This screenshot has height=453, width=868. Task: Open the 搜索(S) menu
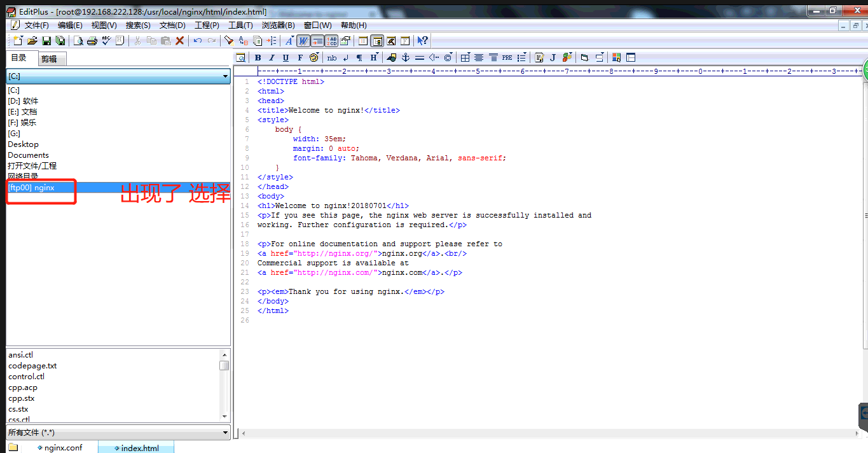click(138, 25)
